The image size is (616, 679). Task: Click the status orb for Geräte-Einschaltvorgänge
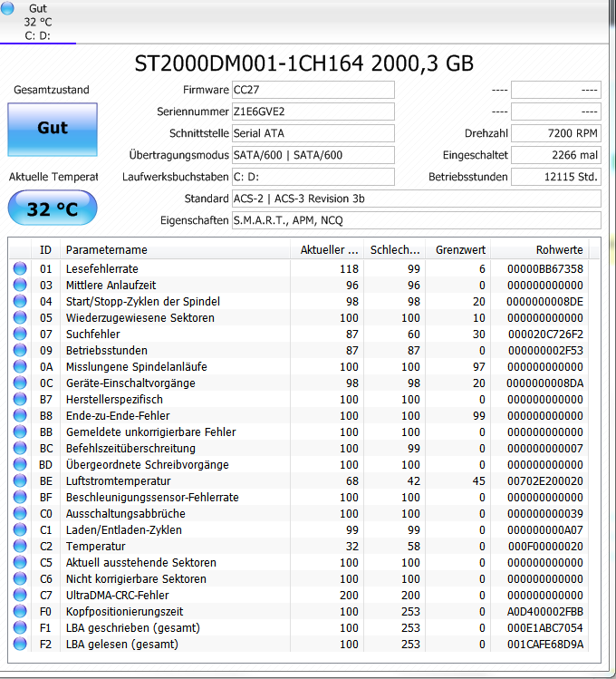(20, 383)
